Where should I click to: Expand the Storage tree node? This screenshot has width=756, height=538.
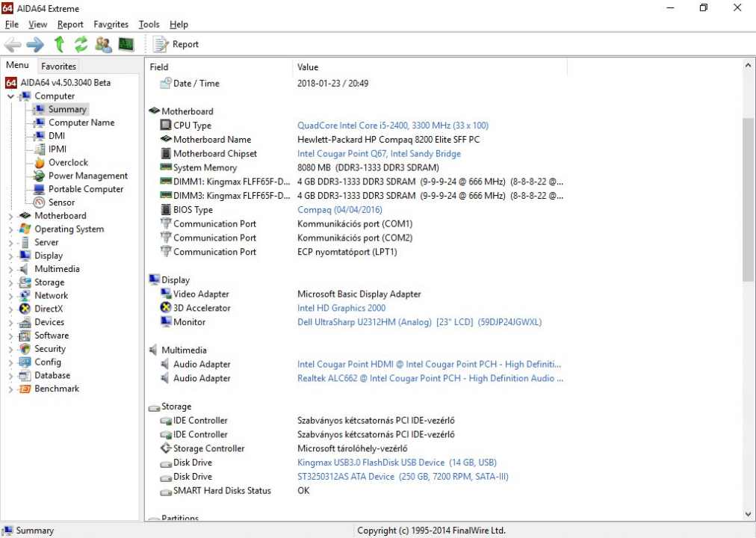[10, 282]
